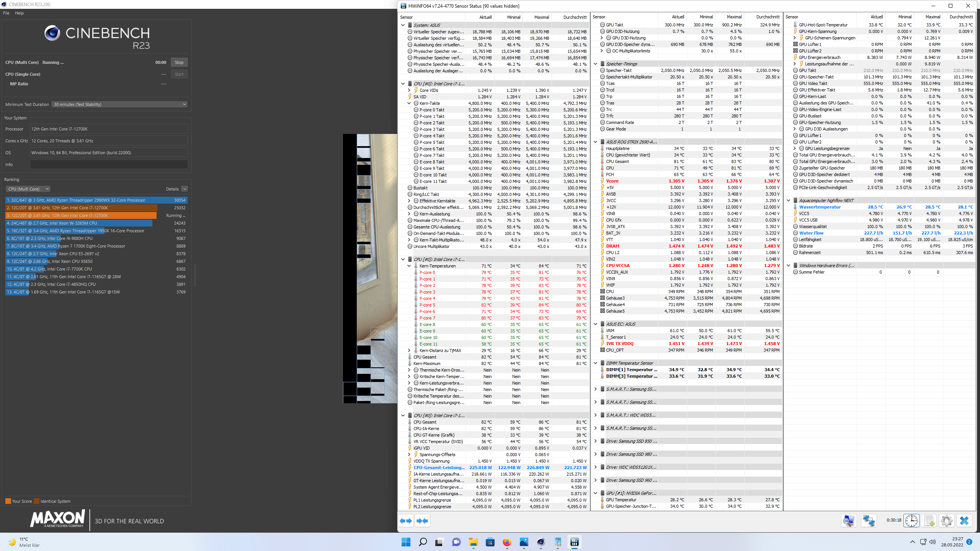Click the arrow button next to Details
Image resolution: width=980 pixels, height=551 pixels.
(x=185, y=189)
